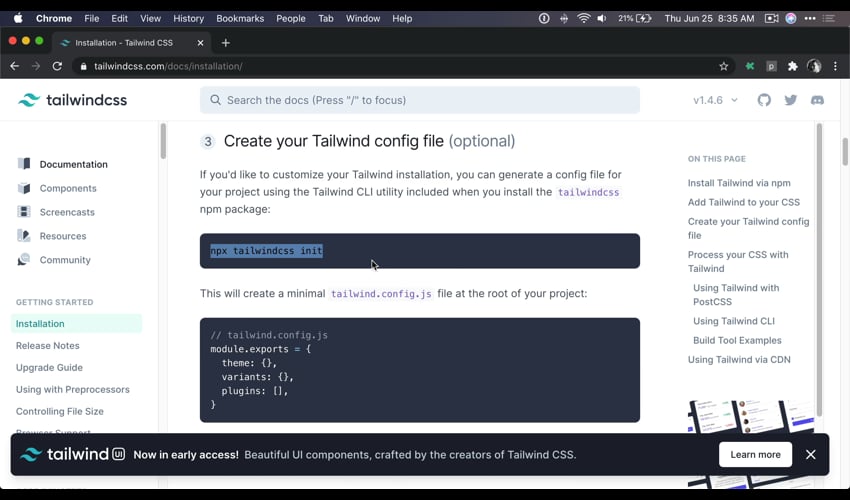Click the gray P extension icon
Image resolution: width=850 pixels, height=500 pixels.
click(771, 66)
